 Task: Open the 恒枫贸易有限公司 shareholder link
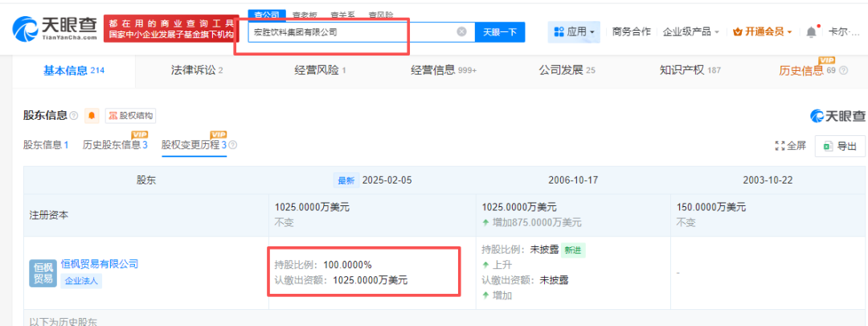99,264
